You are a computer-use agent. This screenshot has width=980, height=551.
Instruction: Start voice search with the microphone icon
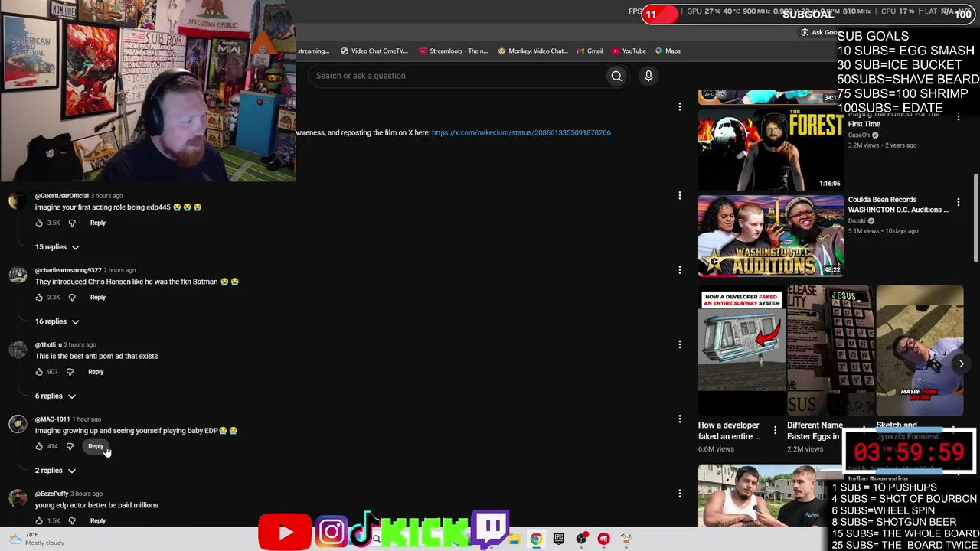(x=648, y=76)
